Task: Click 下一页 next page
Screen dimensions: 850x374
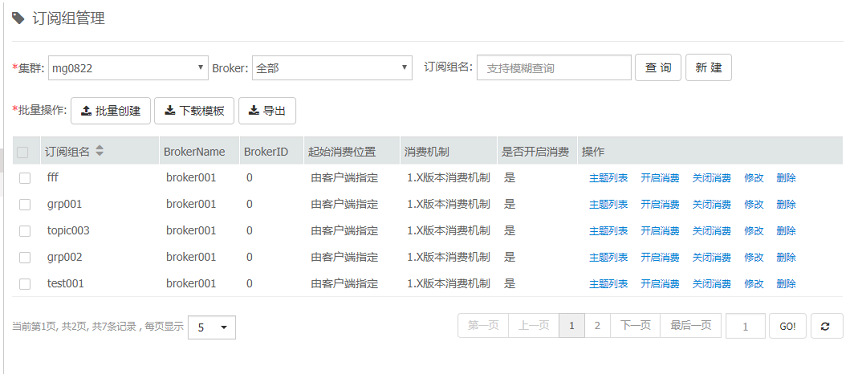Action: pyautogui.click(x=635, y=325)
